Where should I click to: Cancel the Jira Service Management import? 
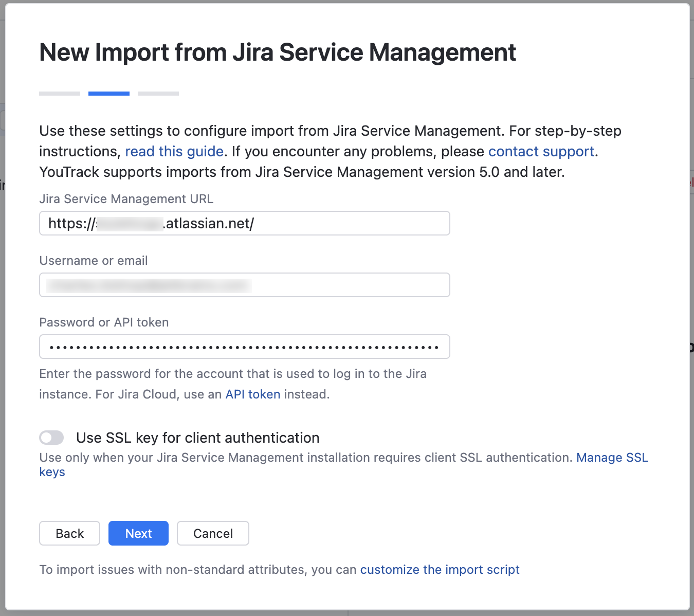click(213, 533)
